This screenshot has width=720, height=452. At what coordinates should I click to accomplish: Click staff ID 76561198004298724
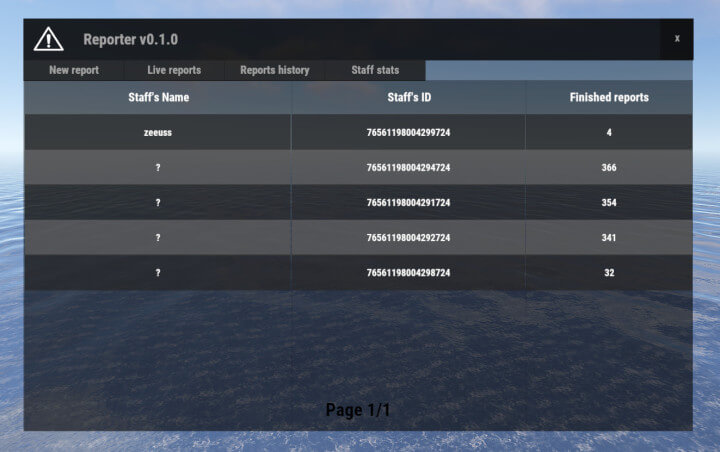point(408,272)
